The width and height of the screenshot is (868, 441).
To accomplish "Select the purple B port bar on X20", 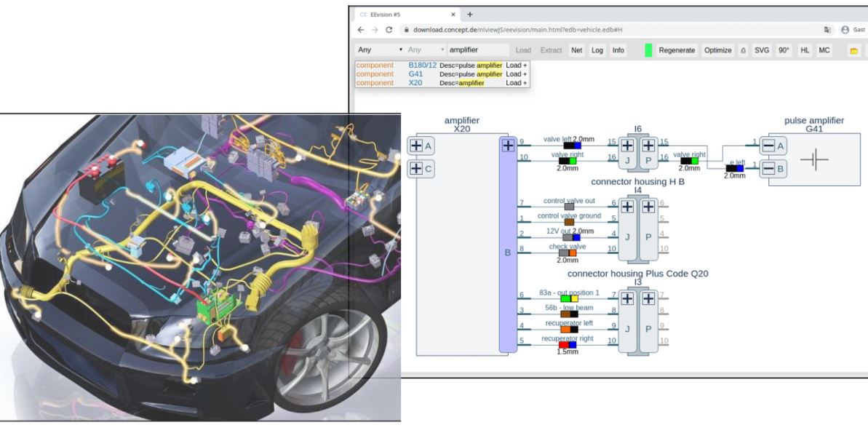I will [508, 245].
